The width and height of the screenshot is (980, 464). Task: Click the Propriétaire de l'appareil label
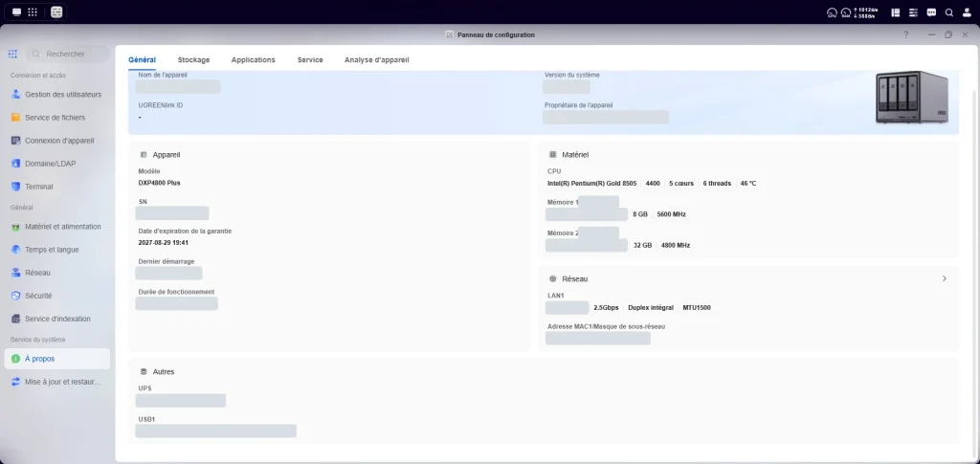(579, 105)
